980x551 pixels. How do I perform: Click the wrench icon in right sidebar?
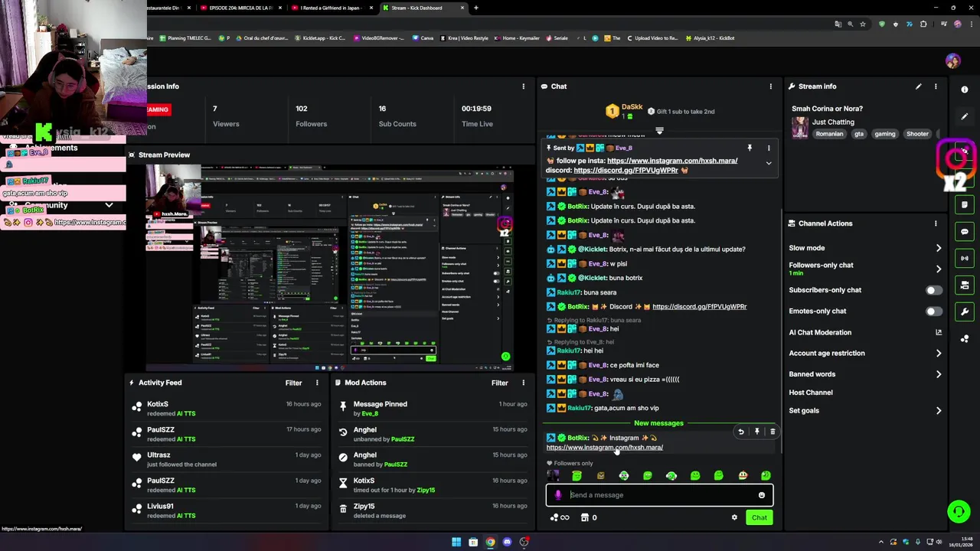(965, 311)
